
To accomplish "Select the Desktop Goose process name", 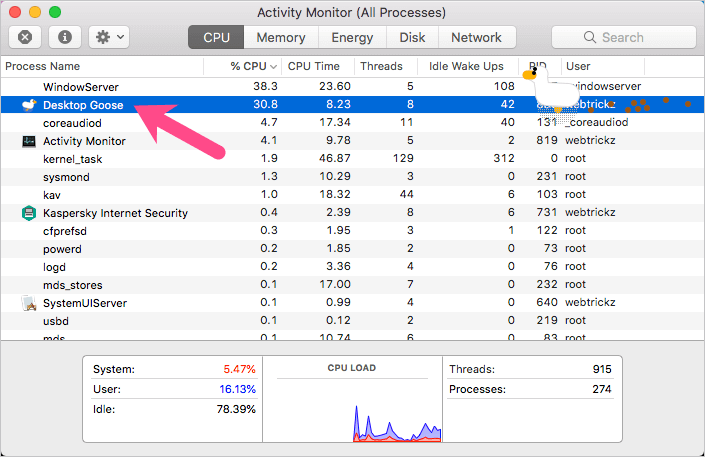I will click(x=83, y=105).
